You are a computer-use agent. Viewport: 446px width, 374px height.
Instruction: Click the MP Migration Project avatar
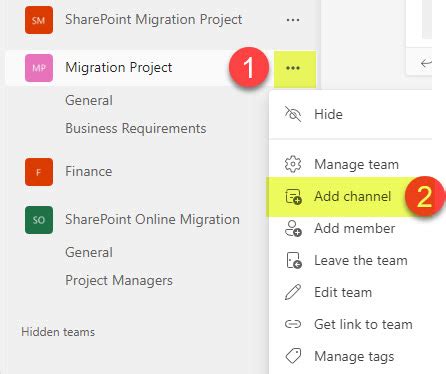(39, 68)
